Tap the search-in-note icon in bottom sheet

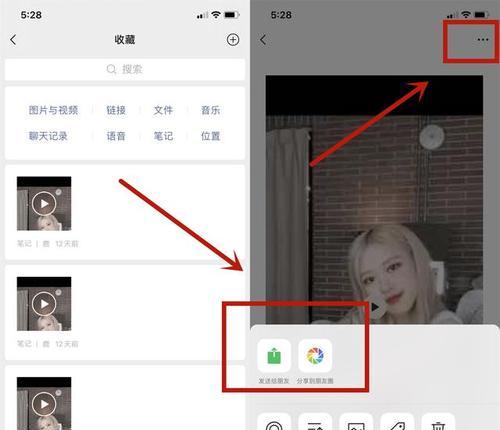tap(274, 422)
